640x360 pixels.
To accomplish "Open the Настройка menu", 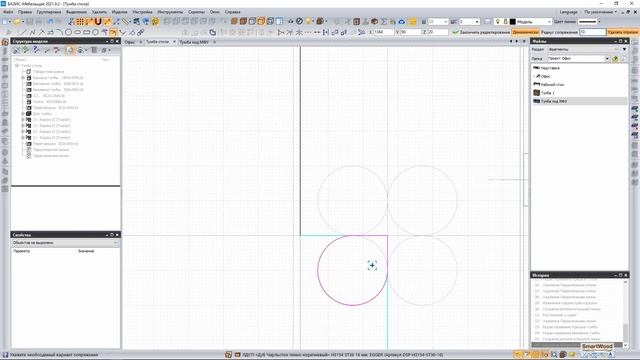I will point(142,12).
